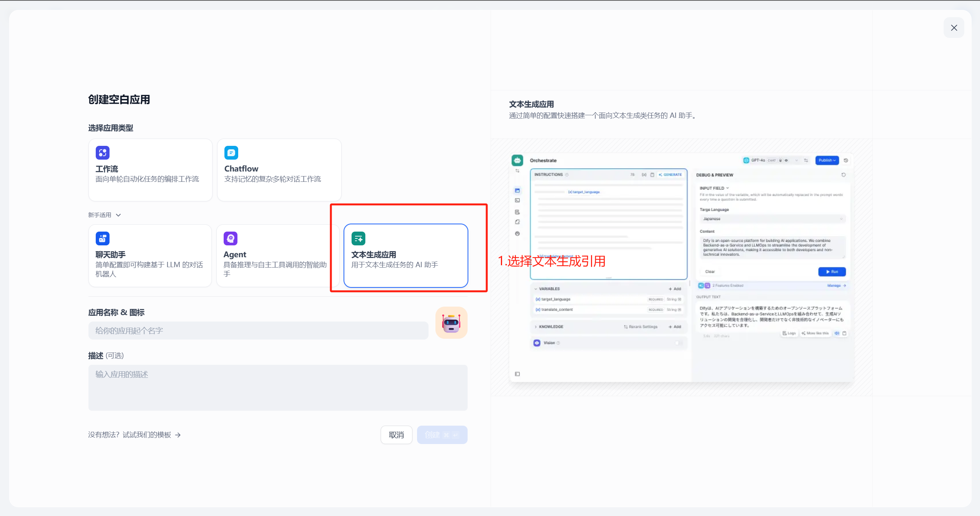Click the description text area
The image size is (980, 516).
[278, 387]
